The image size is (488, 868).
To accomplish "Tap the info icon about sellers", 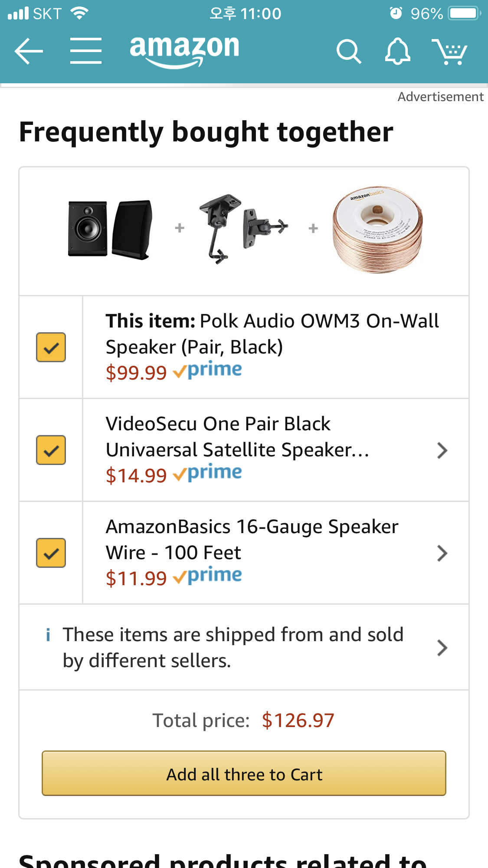I will 48,635.
